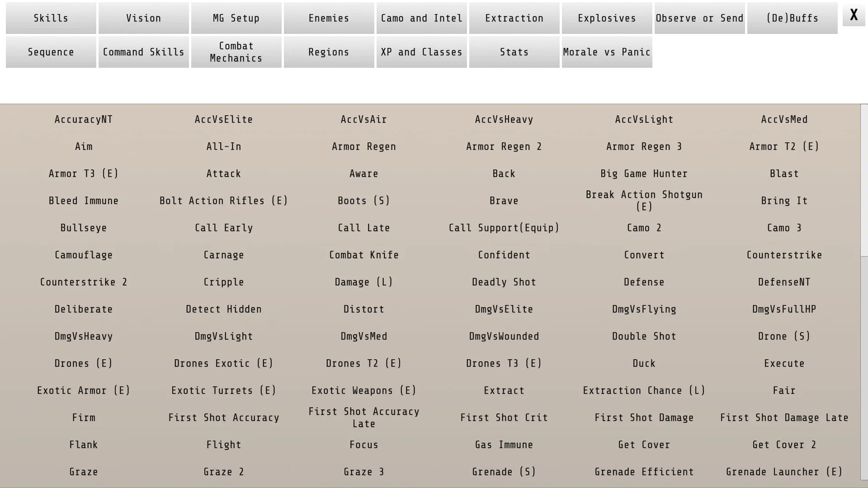Select the Break Action Shotgun (E) entry
Viewport: 868px width, 488px height.
click(x=644, y=201)
